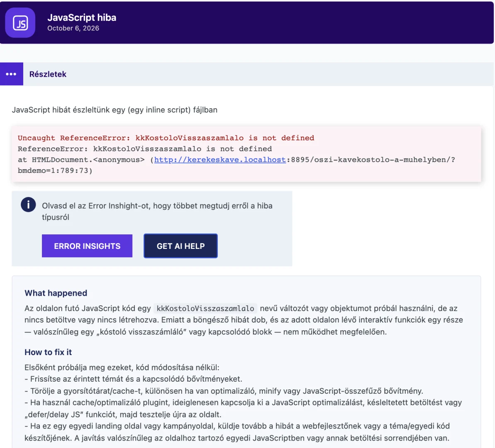Click the "Uncaught ReferenceError" red line
The height and width of the screenshot is (448, 495).
166,138
